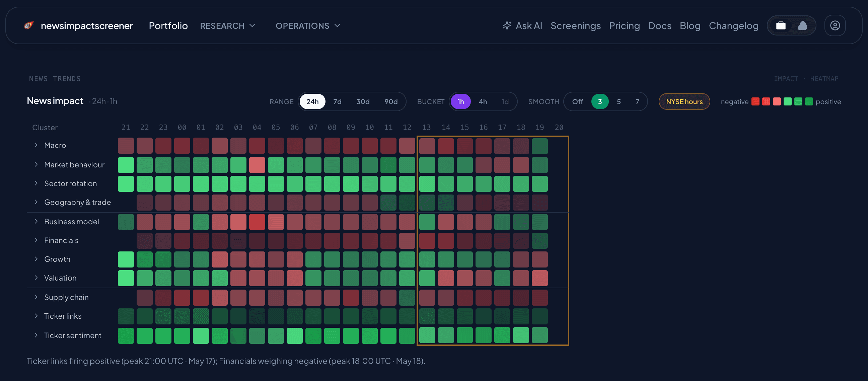Toggle the NYSE hours highlight
Image resolution: width=868 pixels, height=381 pixels.
coord(684,101)
